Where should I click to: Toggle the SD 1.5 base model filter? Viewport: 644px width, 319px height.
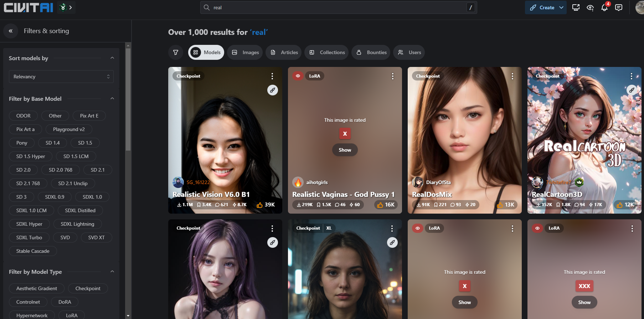point(85,143)
